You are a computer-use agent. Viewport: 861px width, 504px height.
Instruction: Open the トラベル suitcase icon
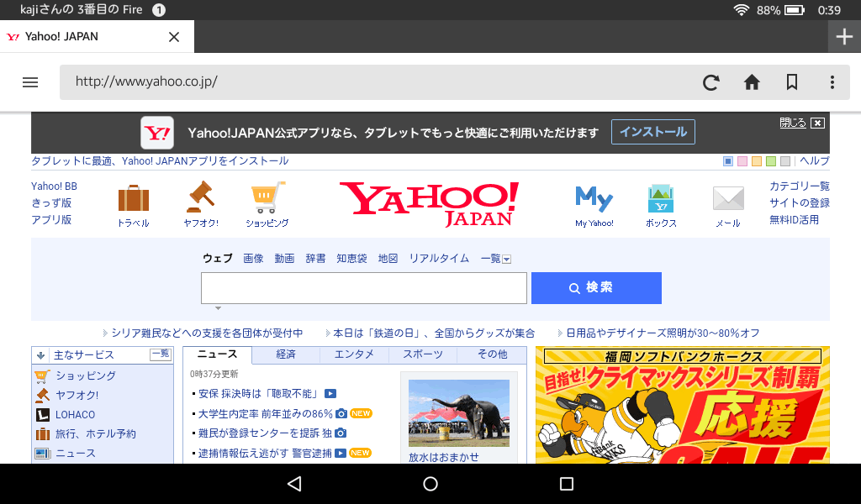tap(133, 200)
